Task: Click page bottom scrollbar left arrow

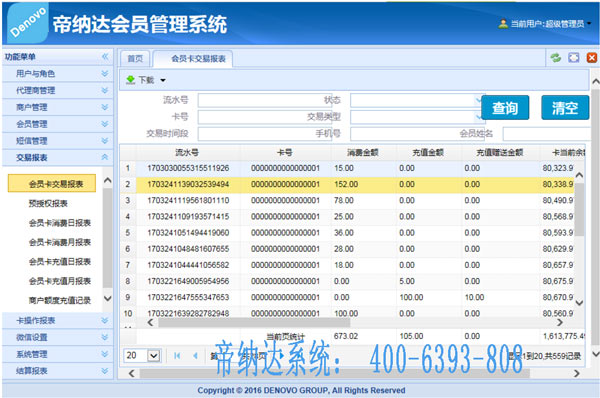Action: click(131, 374)
